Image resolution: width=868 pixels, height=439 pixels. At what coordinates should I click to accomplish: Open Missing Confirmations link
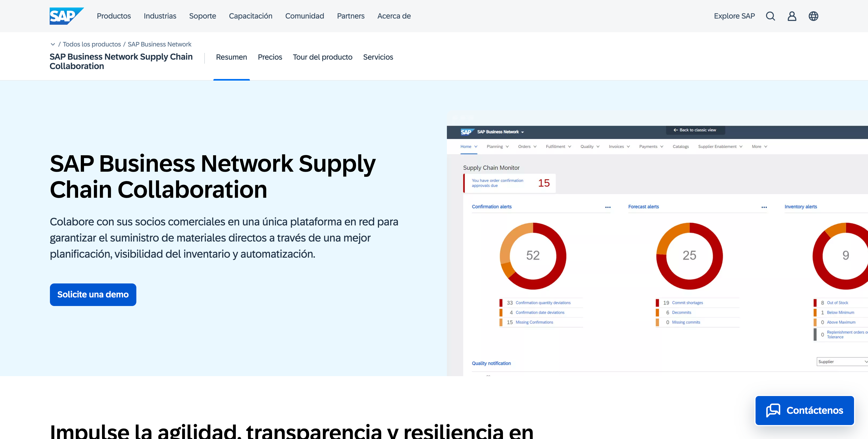[534, 322]
